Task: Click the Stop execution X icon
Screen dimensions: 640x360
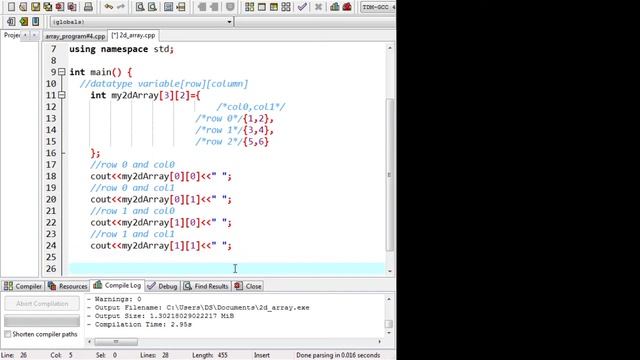Action: 318,7
